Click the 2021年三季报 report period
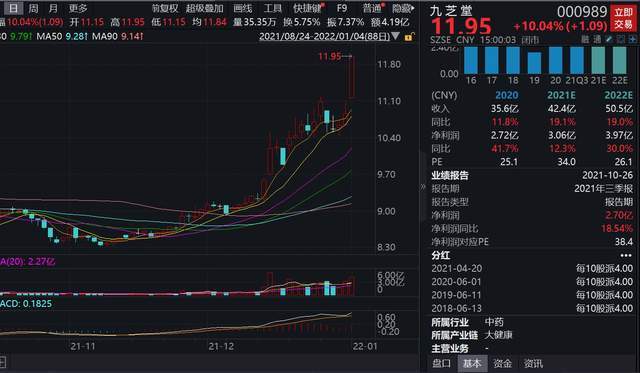The image size is (640, 373). click(604, 189)
